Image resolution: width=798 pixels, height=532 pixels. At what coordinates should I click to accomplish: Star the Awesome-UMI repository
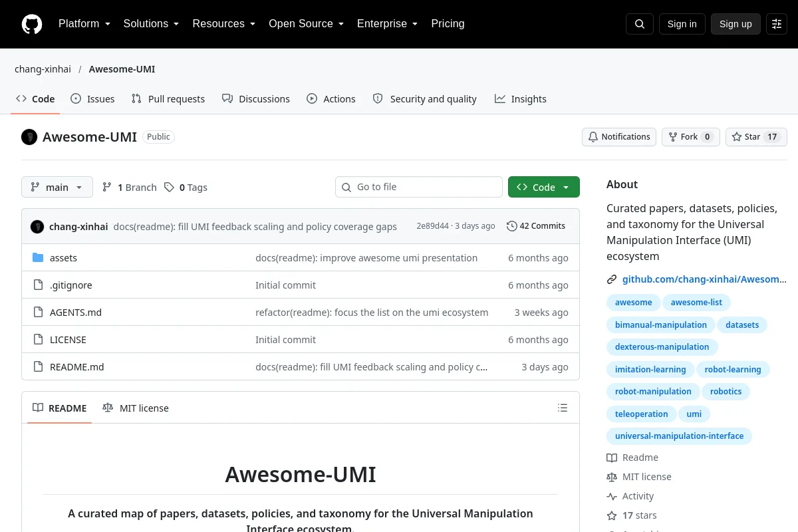click(x=756, y=137)
